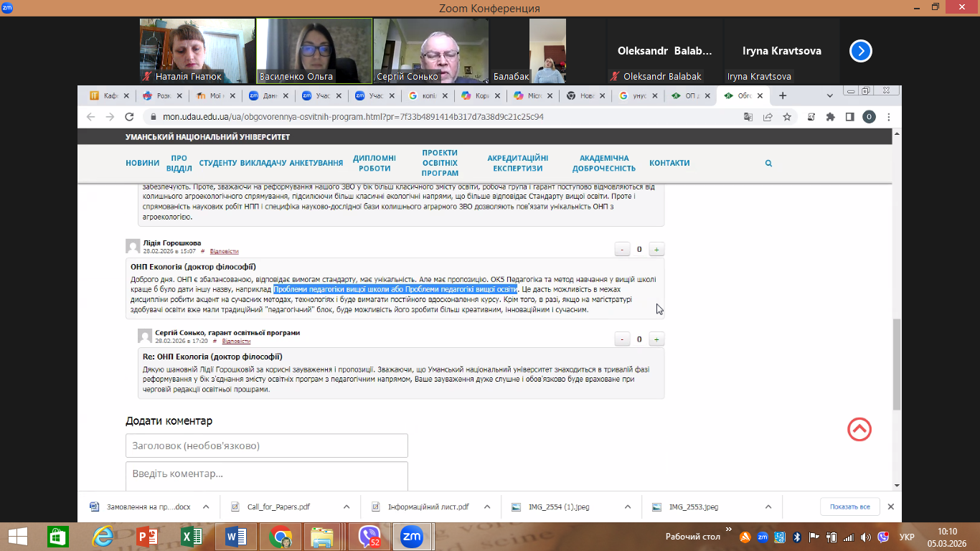
Task: Bookmark page using the star icon
Action: [787, 117]
